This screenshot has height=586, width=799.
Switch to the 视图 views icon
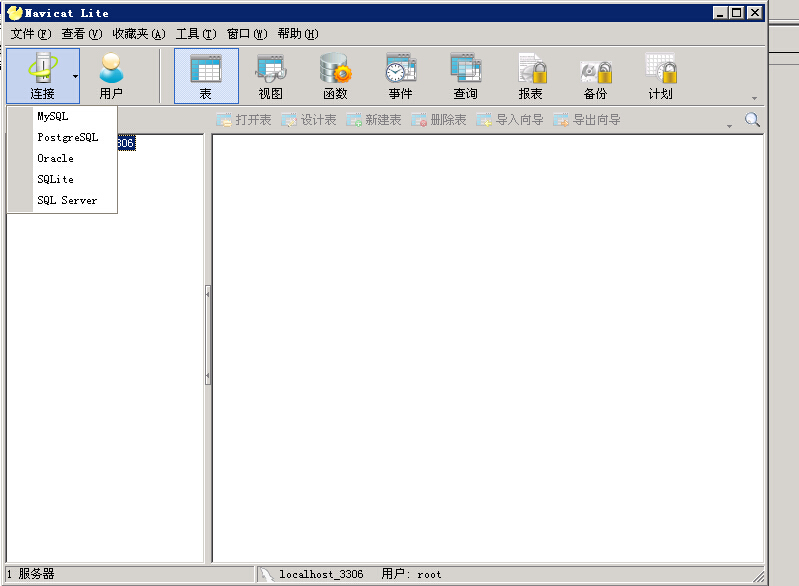271,76
